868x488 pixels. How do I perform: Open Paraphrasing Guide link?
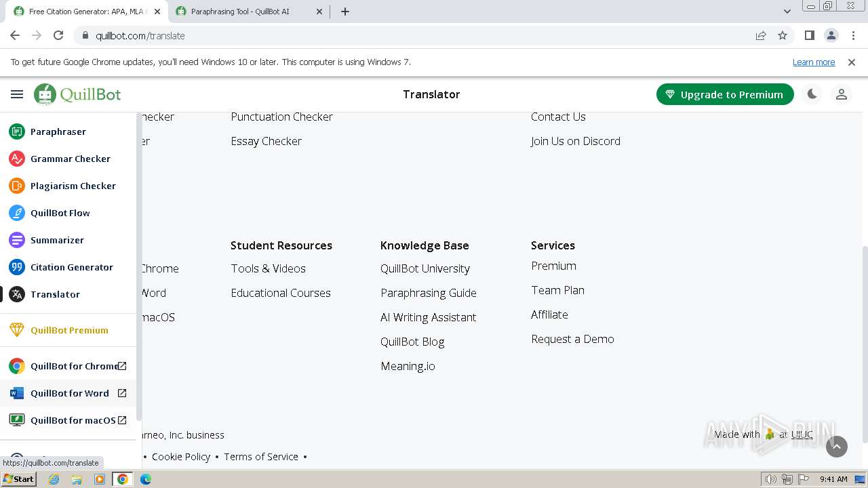click(429, 293)
